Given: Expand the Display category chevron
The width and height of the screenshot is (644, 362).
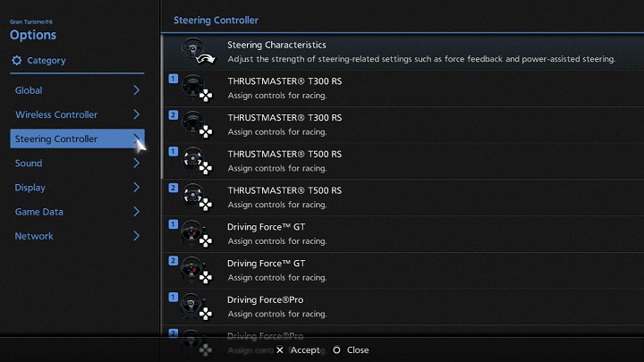Looking at the screenshot, I should [136, 188].
